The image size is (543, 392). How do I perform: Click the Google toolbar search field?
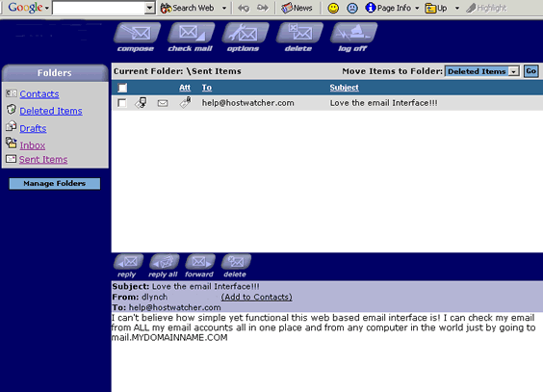pos(99,8)
